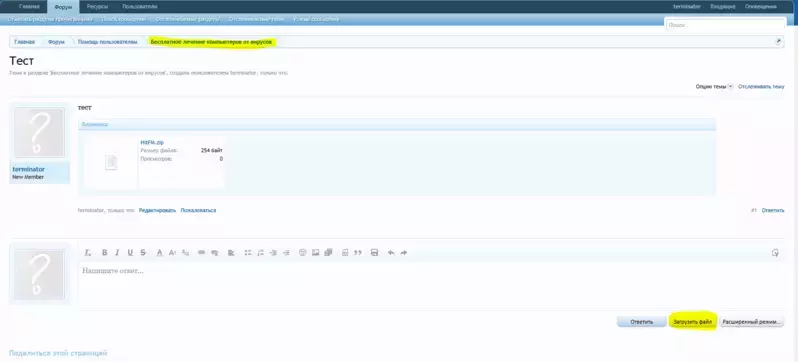Click Отслеживать тему link
798x362 pixels.
[x=761, y=87]
